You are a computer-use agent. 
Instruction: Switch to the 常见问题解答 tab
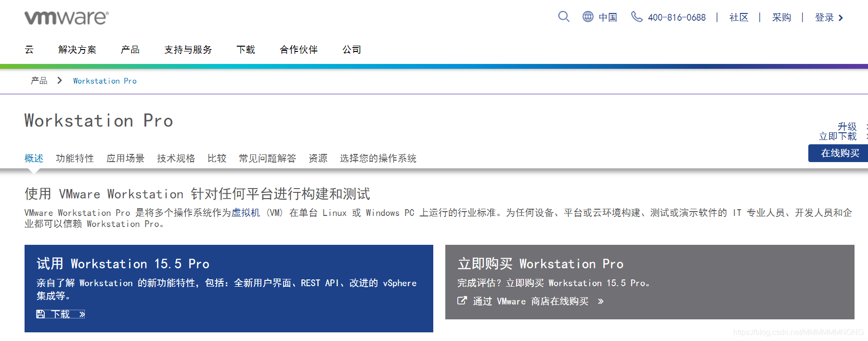point(267,158)
